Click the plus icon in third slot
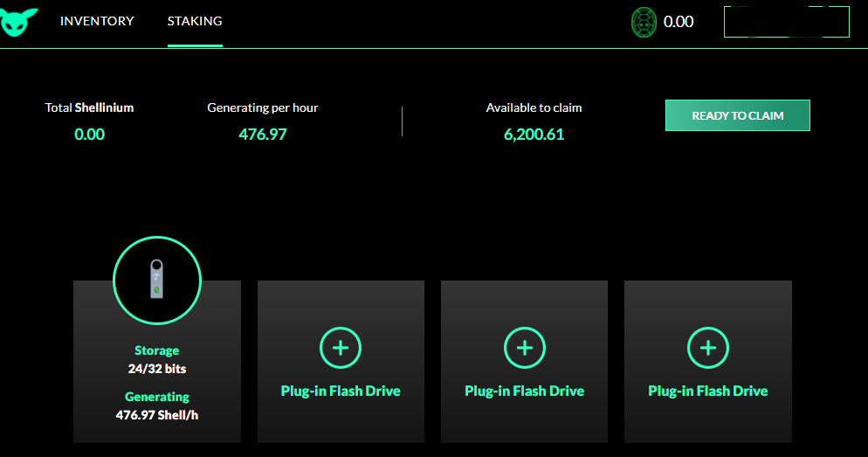The height and width of the screenshot is (457, 868). click(x=524, y=348)
